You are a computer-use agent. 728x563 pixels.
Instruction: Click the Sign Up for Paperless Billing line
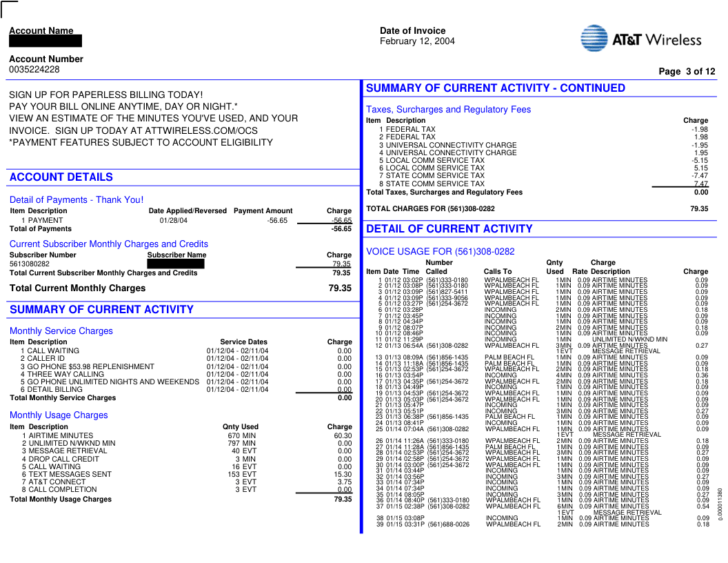point(105,95)
